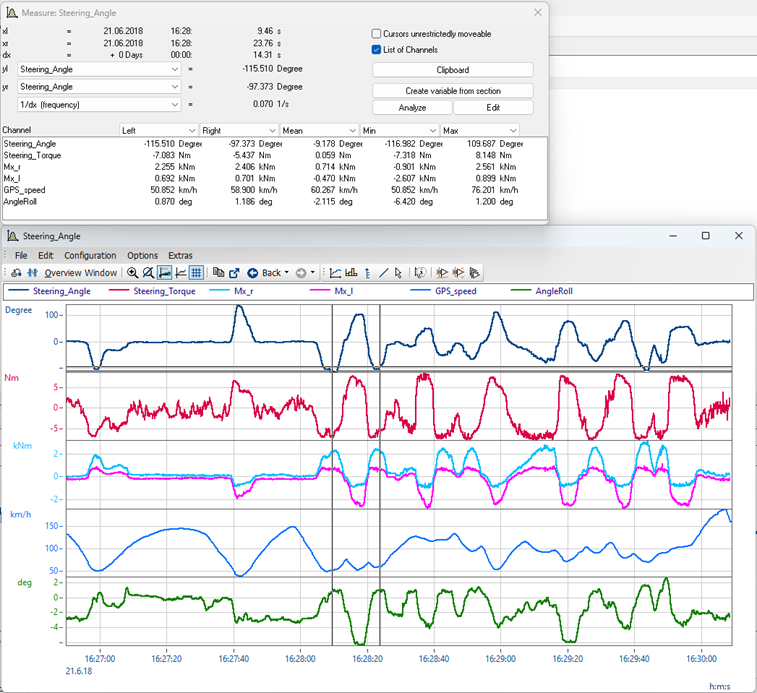Enable Cursors unrestrictedly moveable checkbox

(376, 34)
